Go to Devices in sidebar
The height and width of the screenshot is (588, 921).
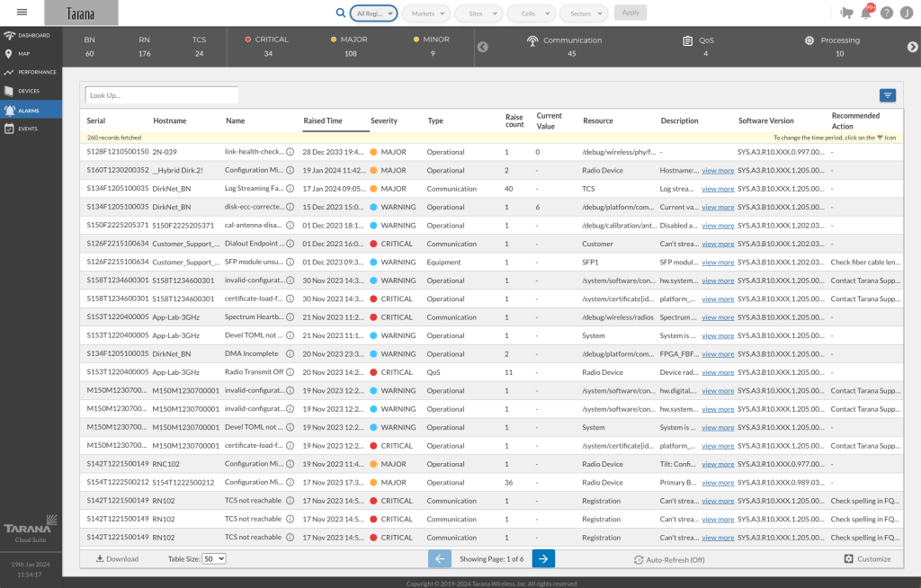click(31, 91)
